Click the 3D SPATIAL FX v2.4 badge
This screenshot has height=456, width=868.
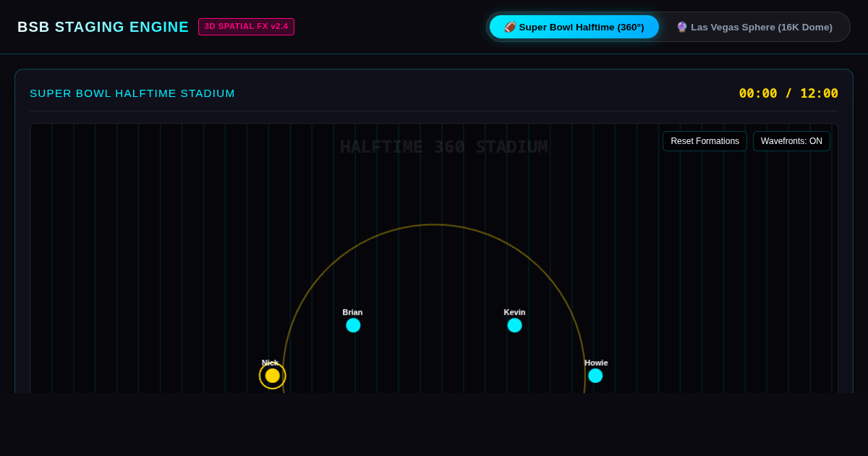tap(246, 27)
